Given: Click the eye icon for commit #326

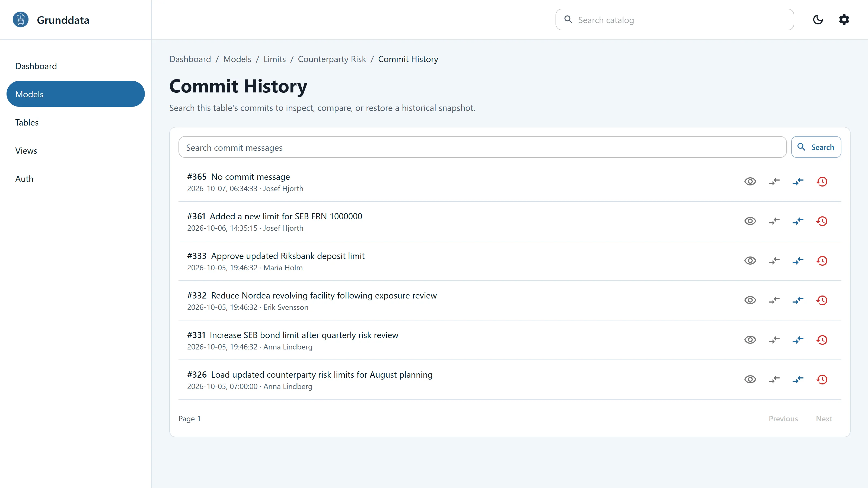Looking at the screenshot, I should [x=750, y=380].
